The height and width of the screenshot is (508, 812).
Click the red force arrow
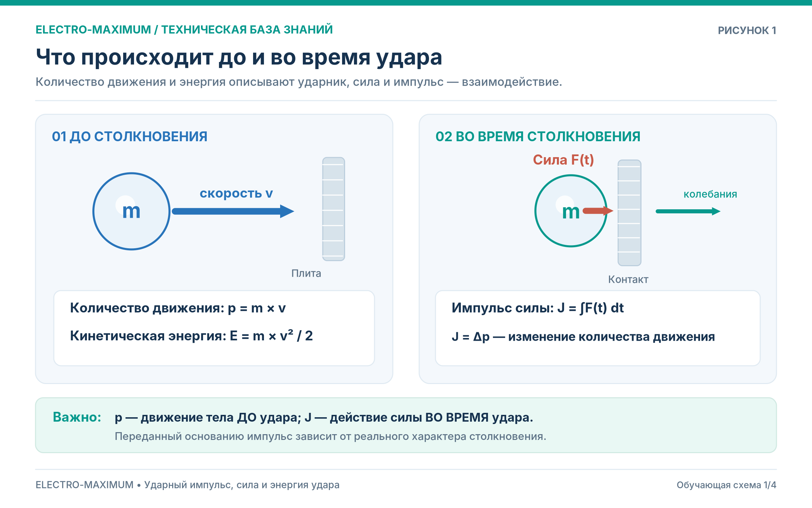598,211
